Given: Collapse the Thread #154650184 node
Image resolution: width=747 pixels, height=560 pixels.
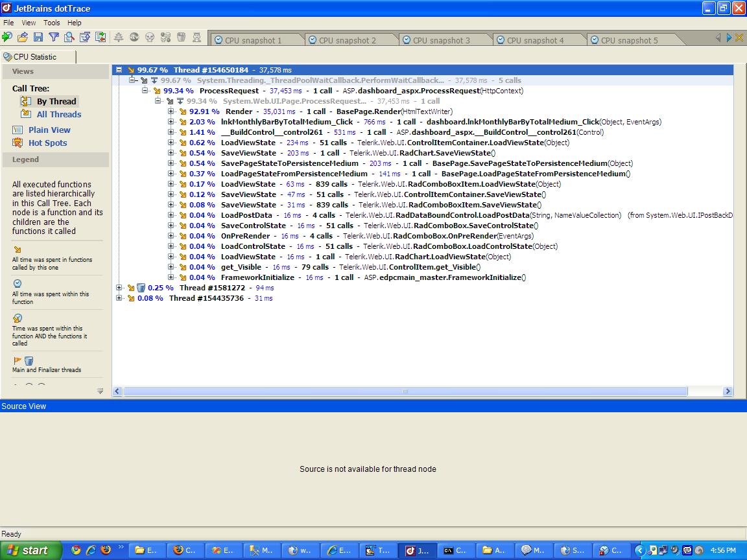Looking at the screenshot, I should [x=119, y=70].
